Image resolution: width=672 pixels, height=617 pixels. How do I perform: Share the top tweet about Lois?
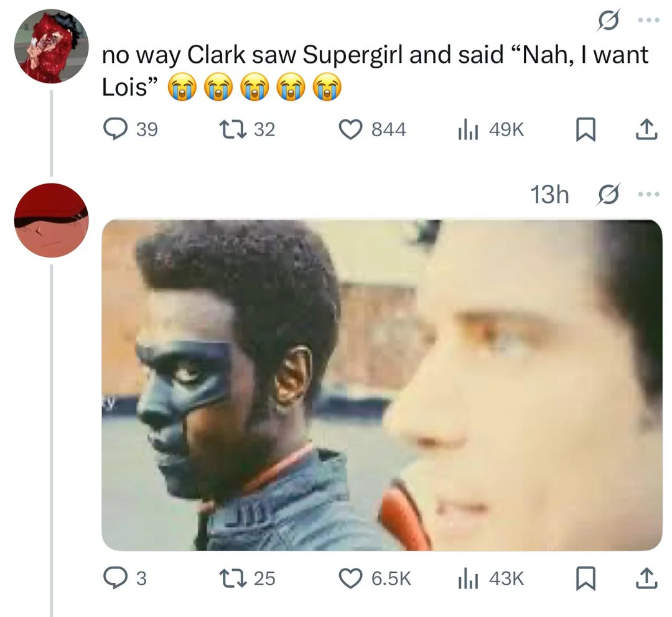pyautogui.click(x=646, y=130)
